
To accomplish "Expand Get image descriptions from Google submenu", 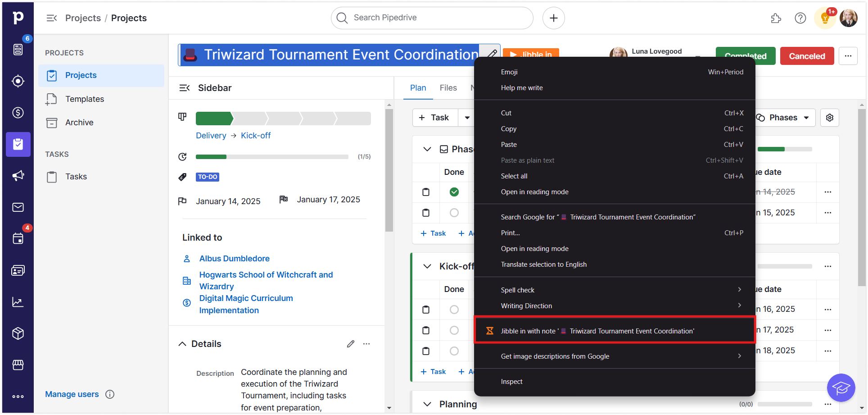I will 615,356.
